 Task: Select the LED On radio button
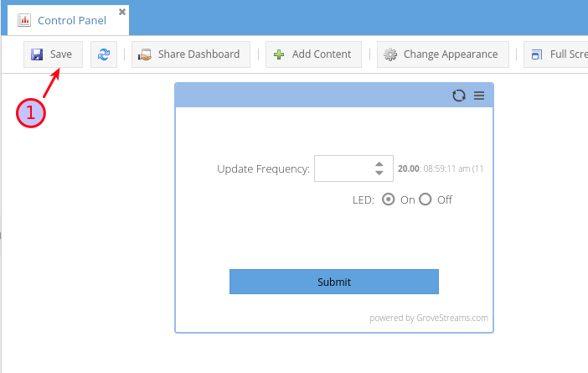point(389,199)
